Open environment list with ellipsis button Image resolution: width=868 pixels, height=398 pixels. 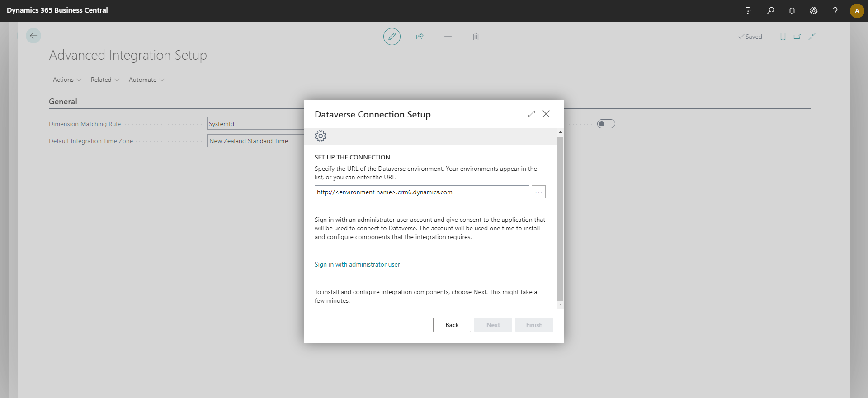538,192
